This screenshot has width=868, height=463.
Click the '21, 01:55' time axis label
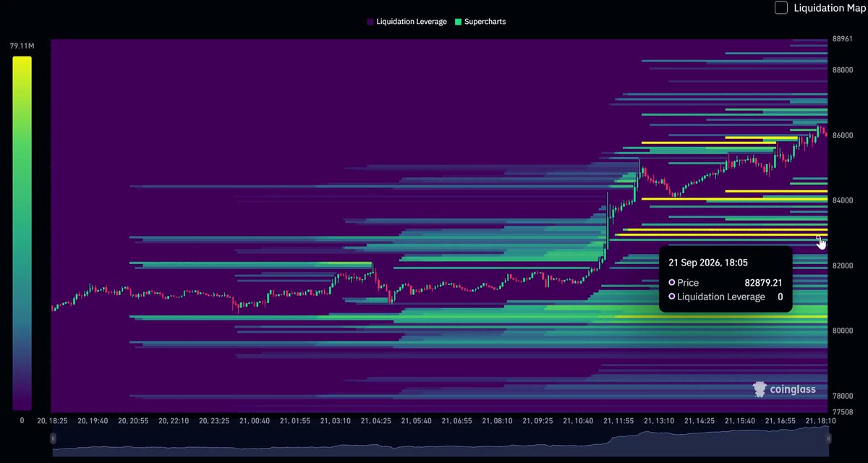point(295,420)
